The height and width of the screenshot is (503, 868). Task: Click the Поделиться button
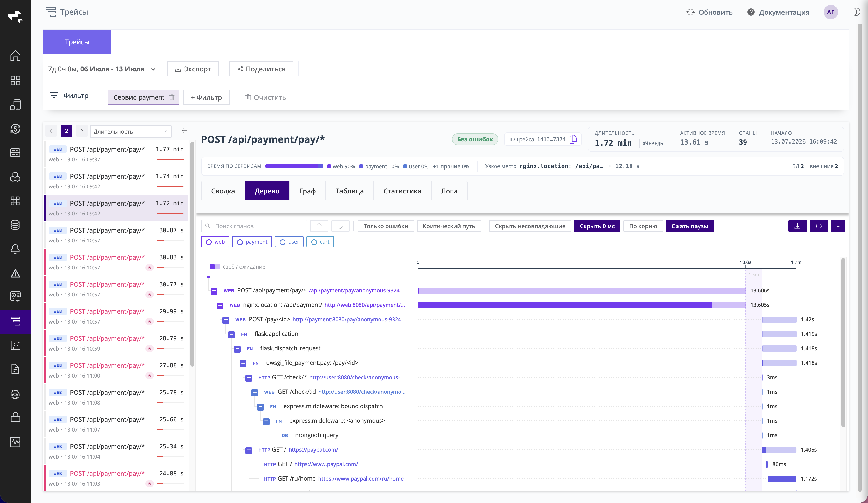[261, 69]
